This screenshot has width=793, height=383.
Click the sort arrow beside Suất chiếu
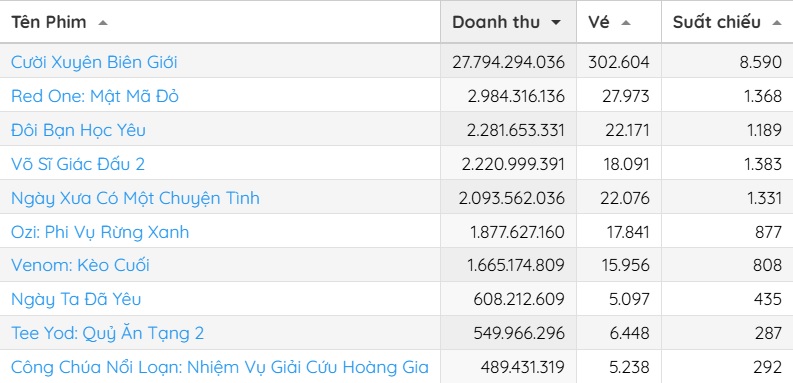(x=777, y=23)
